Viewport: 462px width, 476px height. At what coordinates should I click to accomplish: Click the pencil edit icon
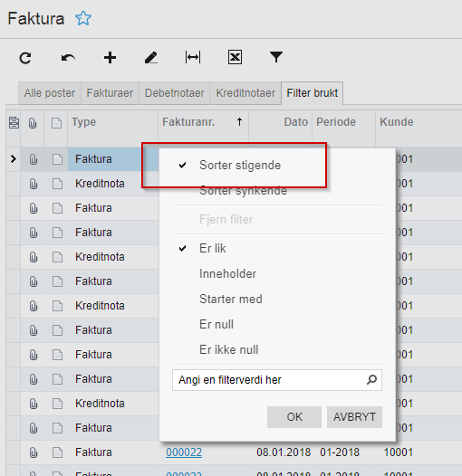[x=151, y=58]
